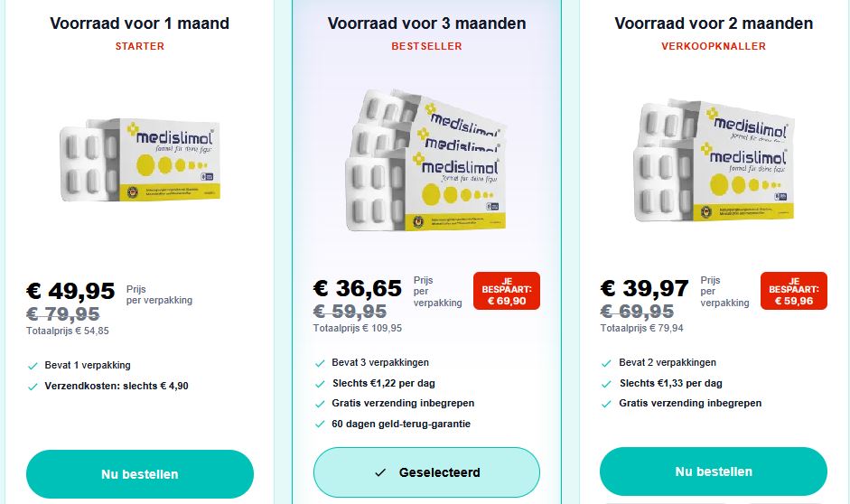Click the checkmark inside the Geselecteerd button
This screenshot has height=504, width=850.
click(380, 472)
